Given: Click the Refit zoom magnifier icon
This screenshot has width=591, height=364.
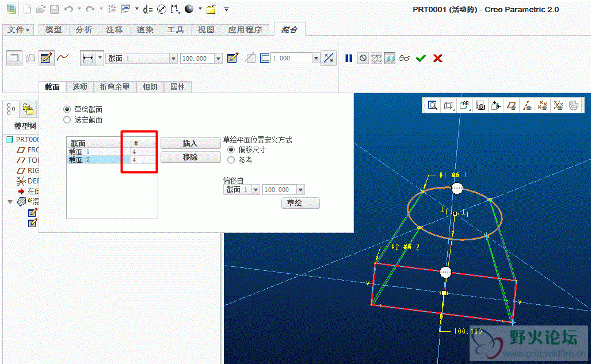Looking at the screenshot, I should click(x=433, y=105).
